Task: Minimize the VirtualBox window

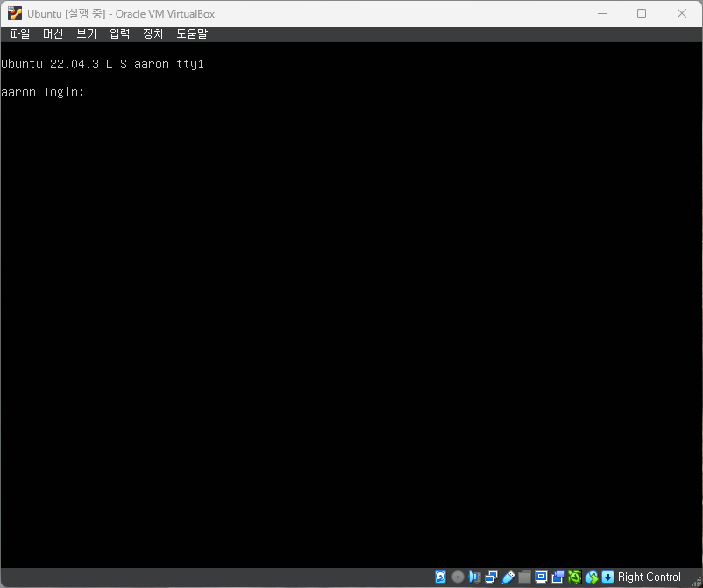Action: [602, 13]
